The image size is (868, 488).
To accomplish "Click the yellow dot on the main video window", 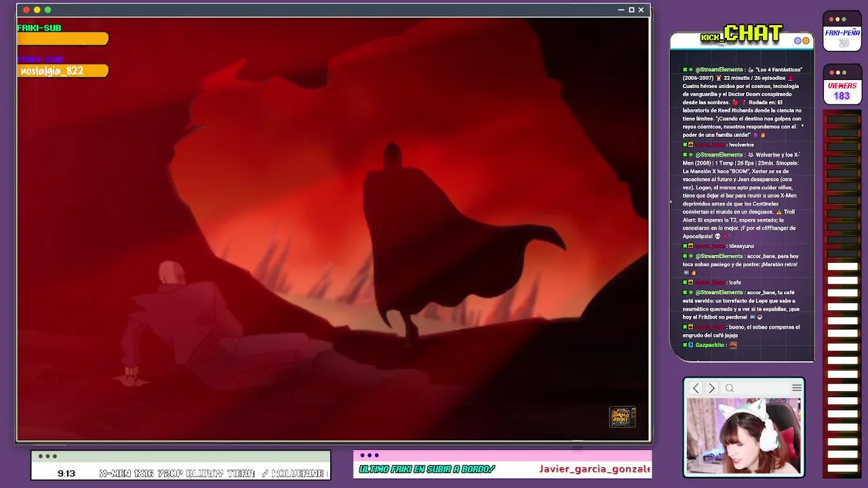I will click(37, 9).
